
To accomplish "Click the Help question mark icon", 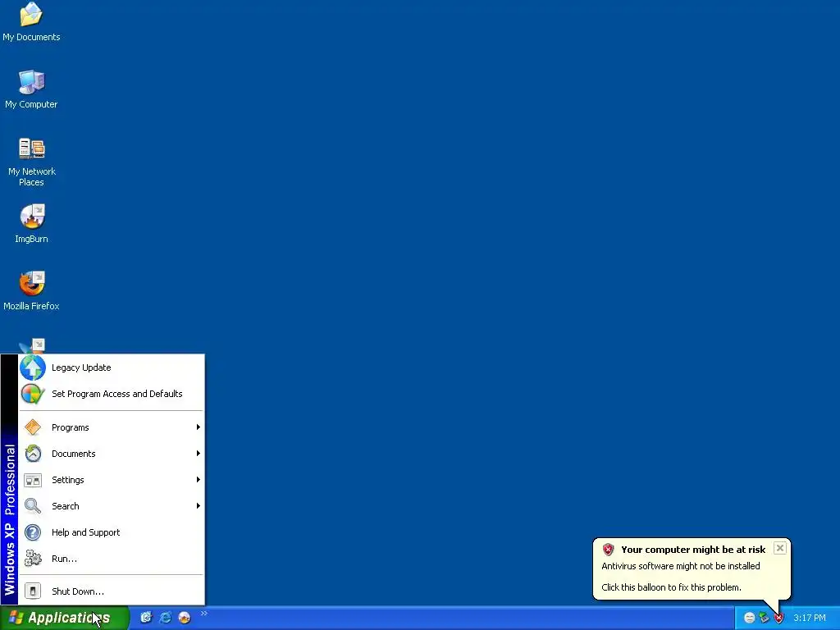I will [x=33, y=532].
